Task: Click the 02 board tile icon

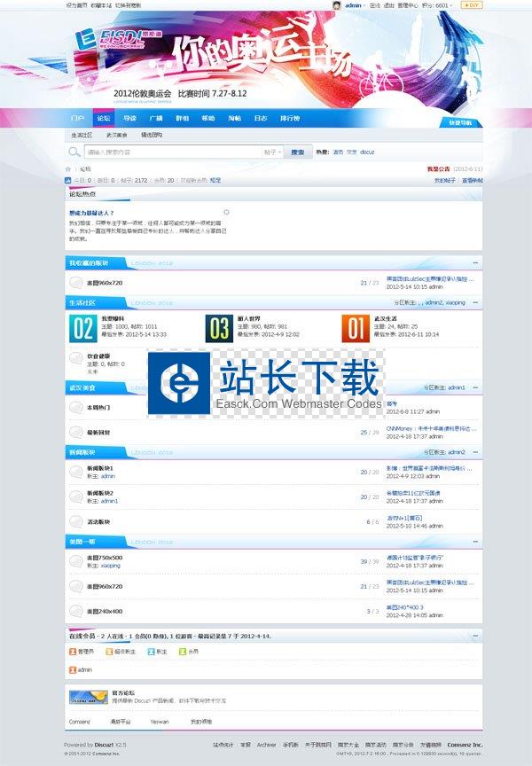Action: 83,328
